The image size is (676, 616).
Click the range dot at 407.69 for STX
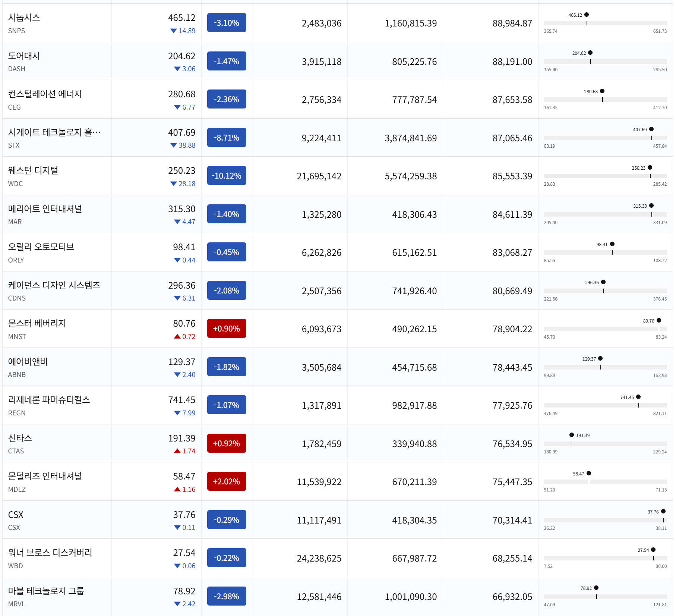(651, 129)
